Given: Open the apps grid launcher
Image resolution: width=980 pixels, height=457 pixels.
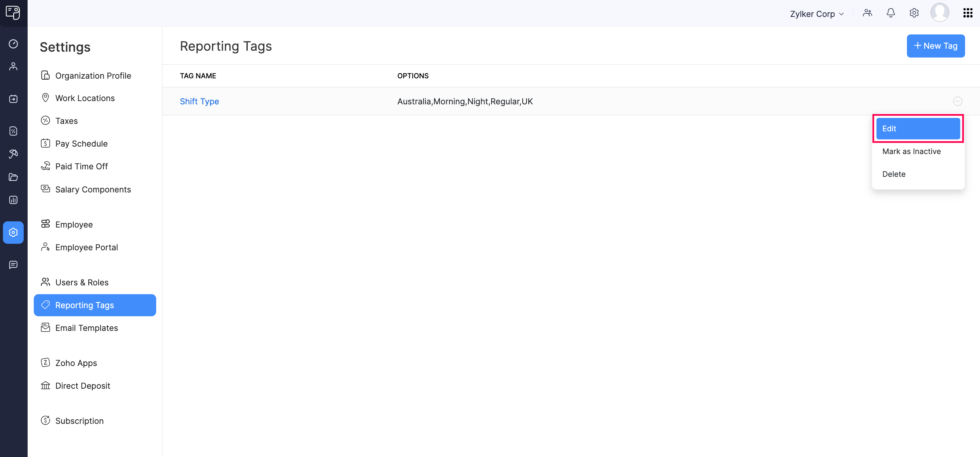Looking at the screenshot, I should pyautogui.click(x=967, y=13).
